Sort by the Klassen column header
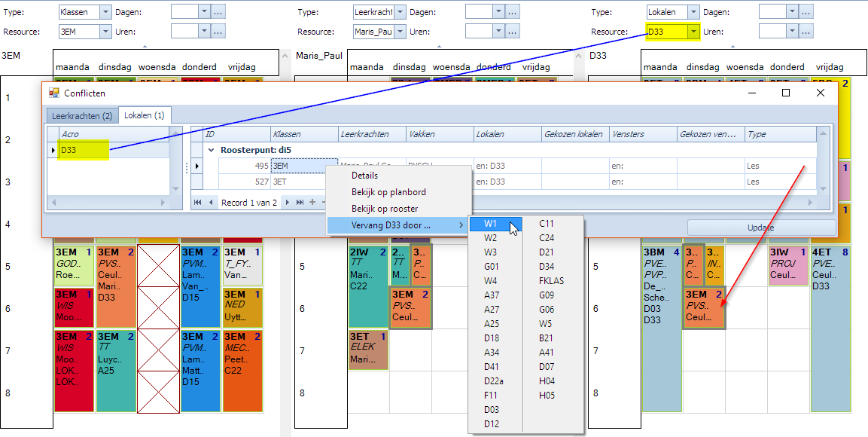The image size is (868, 437). [x=304, y=134]
